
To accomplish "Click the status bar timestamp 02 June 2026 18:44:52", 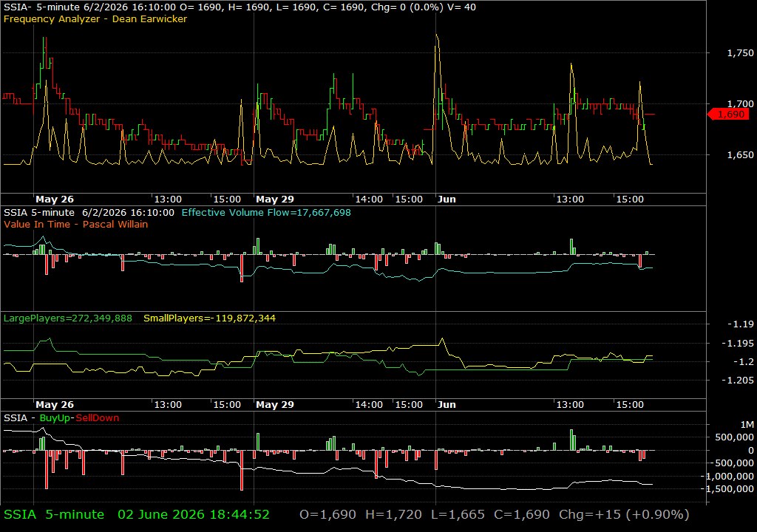I will [x=194, y=514].
